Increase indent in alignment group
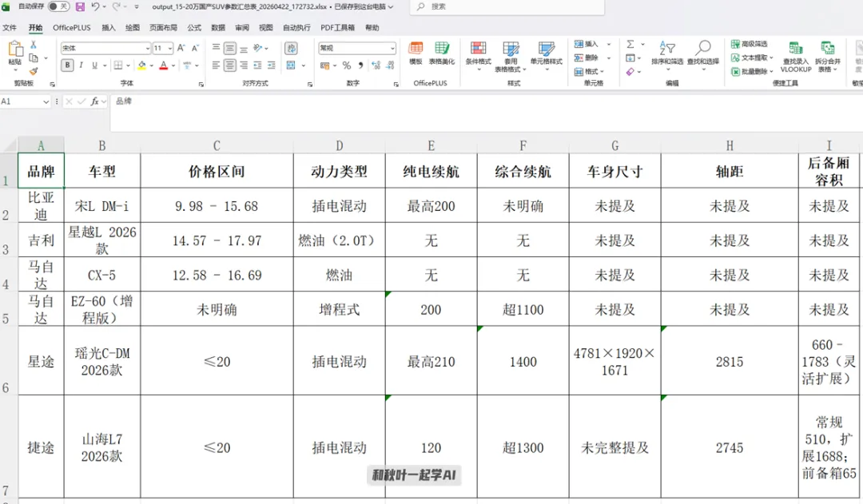Screen dimensions: 863x504 click(272, 65)
